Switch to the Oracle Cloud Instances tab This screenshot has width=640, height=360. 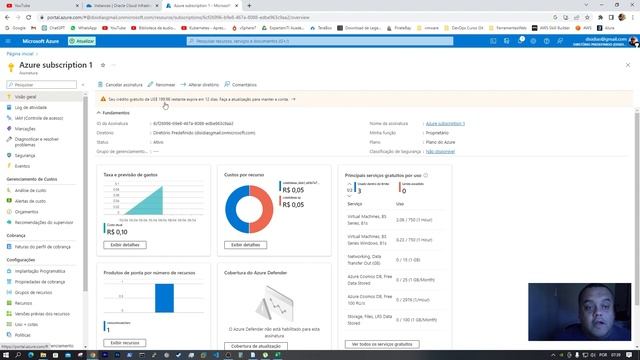pos(122,6)
